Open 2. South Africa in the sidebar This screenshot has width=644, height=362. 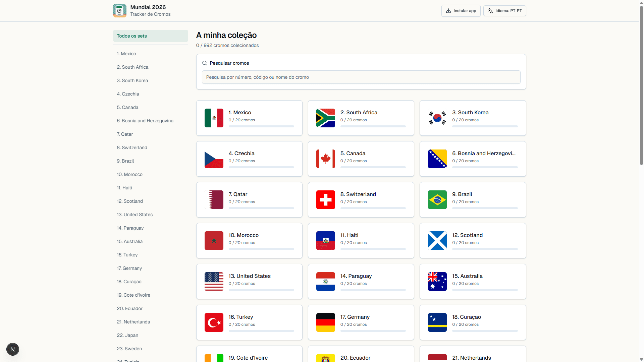pyautogui.click(x=151, y=67)
